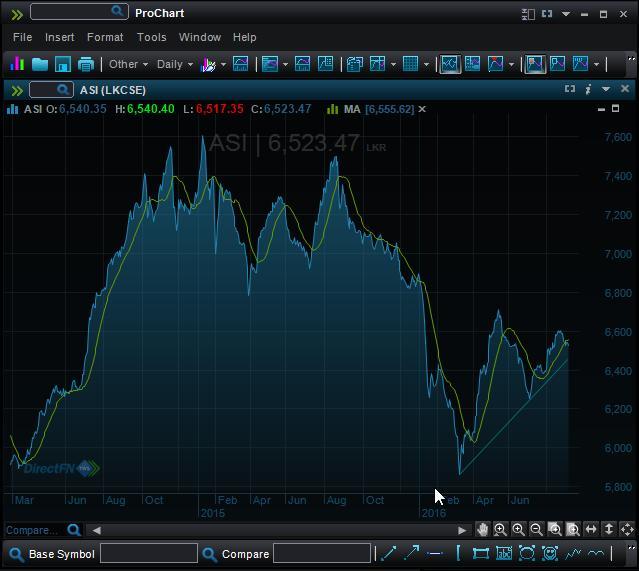Expand dropdown next to red-peak chart icon
The width and height of the screenshot is (639, 571).
(x=511, y=64)
